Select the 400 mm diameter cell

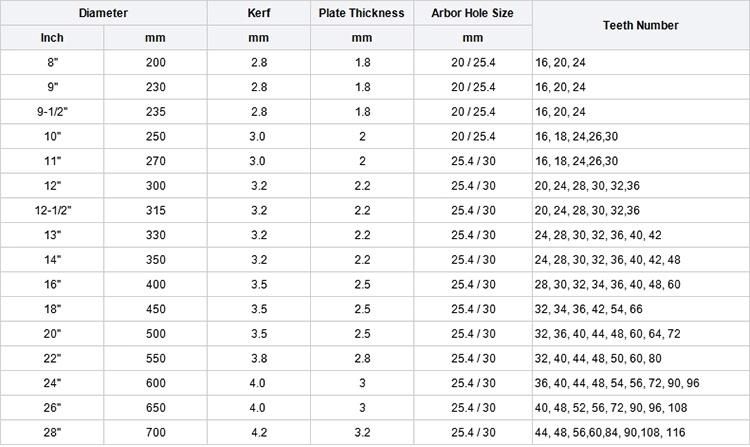155,284
